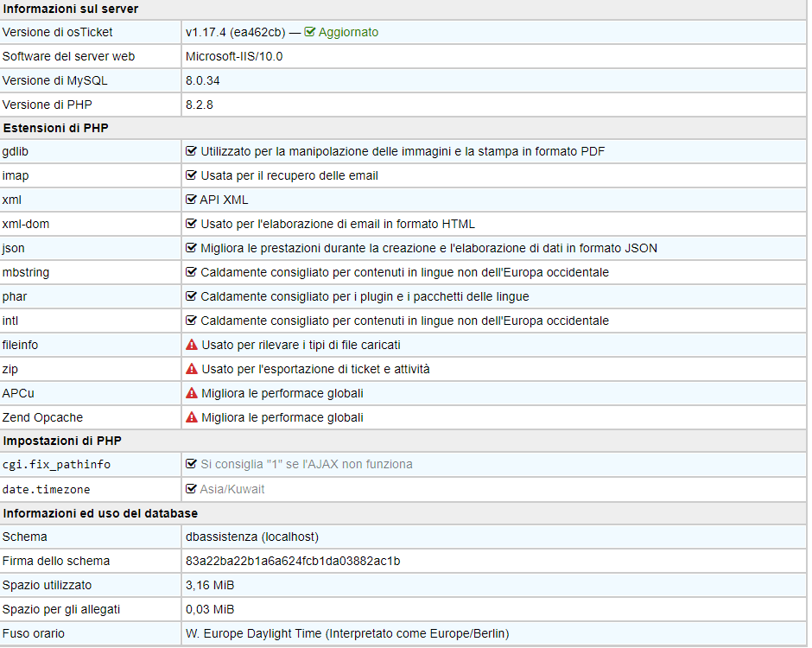Click the green Aggiornato check icon
812x648 pixels.
[309, 32]
